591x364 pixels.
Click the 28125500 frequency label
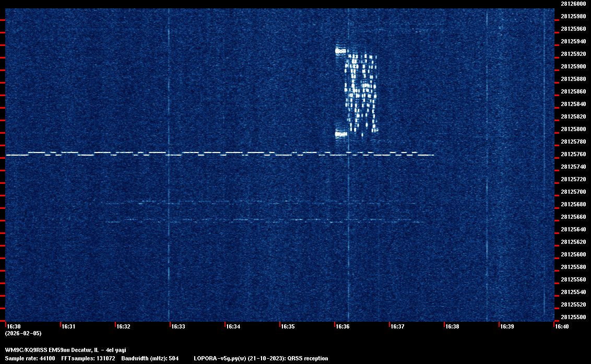tap(573, 317)
